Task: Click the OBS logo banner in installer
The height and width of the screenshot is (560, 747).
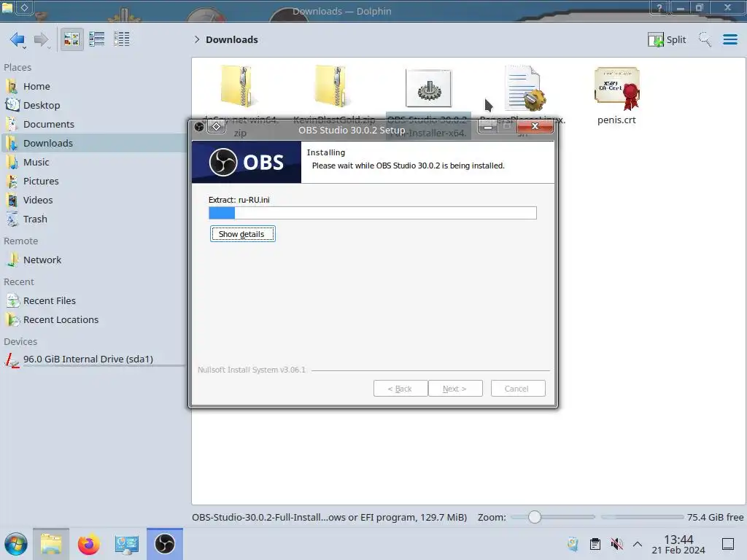Action: point(247,163)
